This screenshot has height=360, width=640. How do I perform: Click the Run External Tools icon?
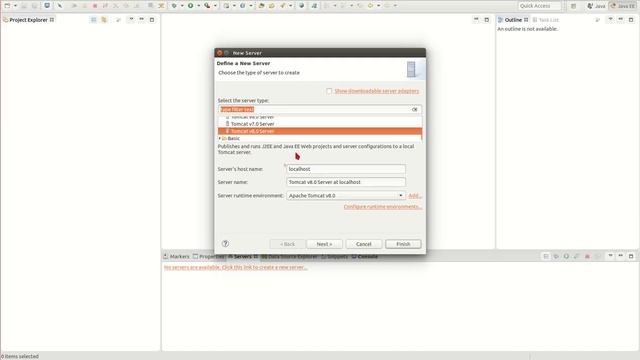coord(207,6)
